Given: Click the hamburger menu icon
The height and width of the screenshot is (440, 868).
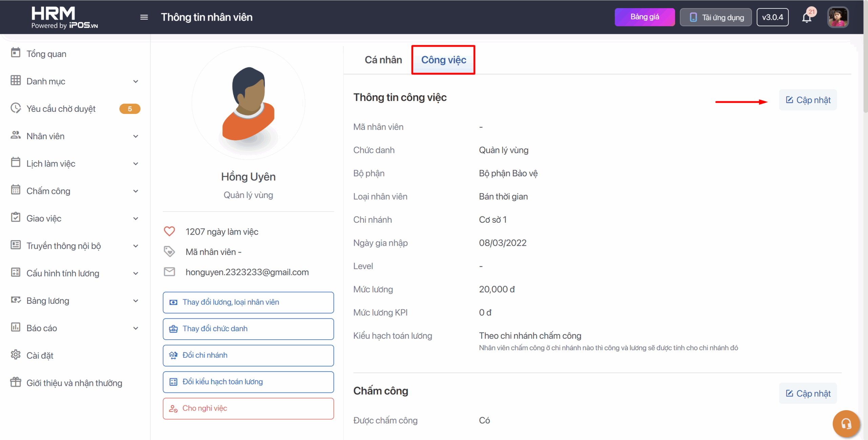Looking at the screenshot, I should point(144,17).
